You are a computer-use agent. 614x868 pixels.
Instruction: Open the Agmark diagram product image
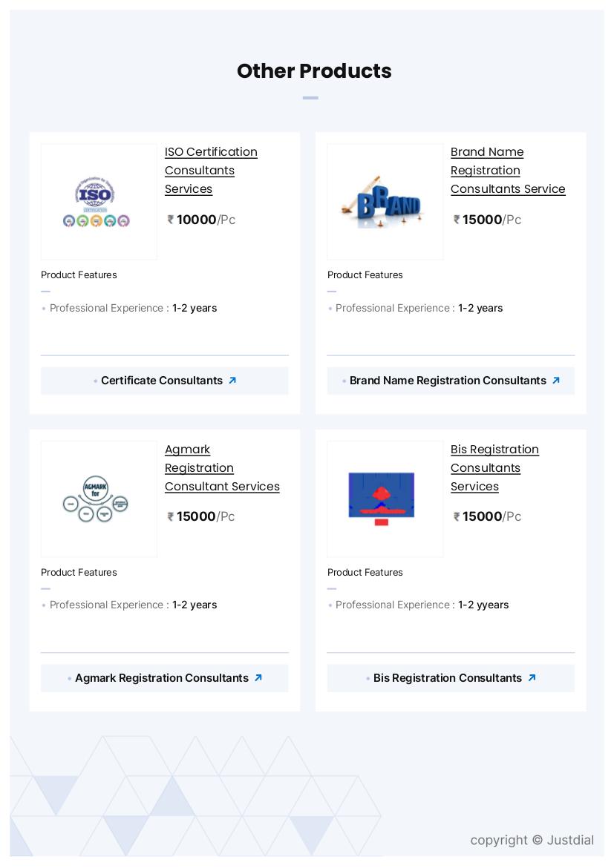pyautogui.click(x=99, y=499)
